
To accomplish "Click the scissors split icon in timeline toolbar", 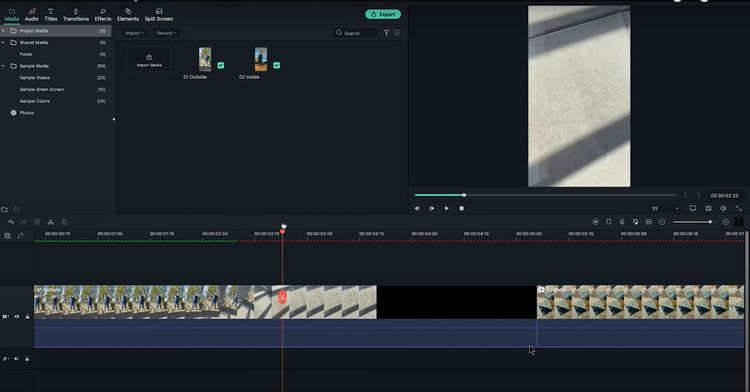I will point(50,222).
